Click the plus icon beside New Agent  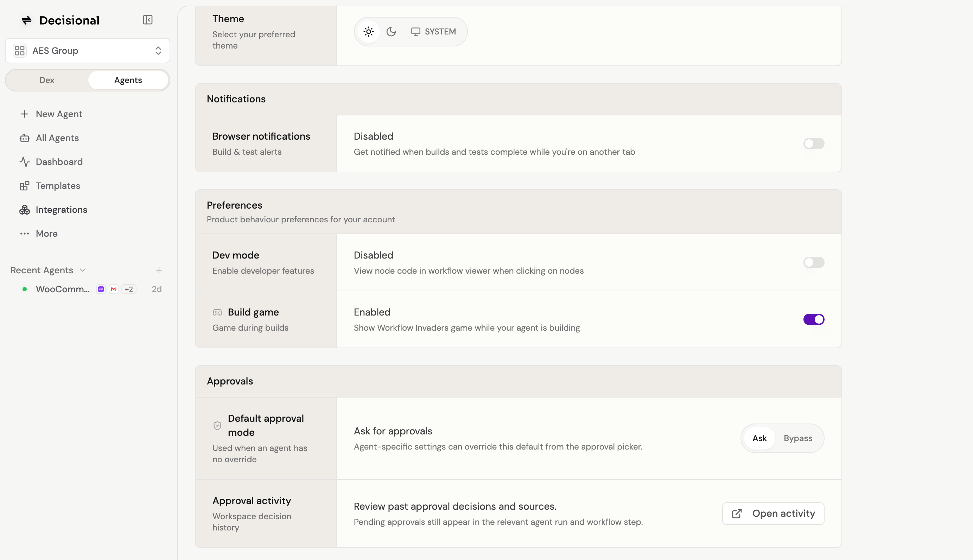click(25, 114)
